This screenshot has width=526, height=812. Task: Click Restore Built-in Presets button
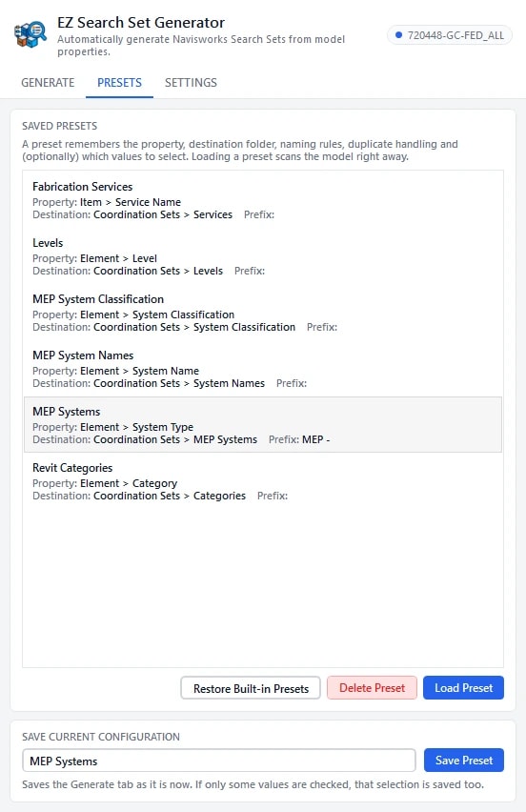(x=251, y=688)
